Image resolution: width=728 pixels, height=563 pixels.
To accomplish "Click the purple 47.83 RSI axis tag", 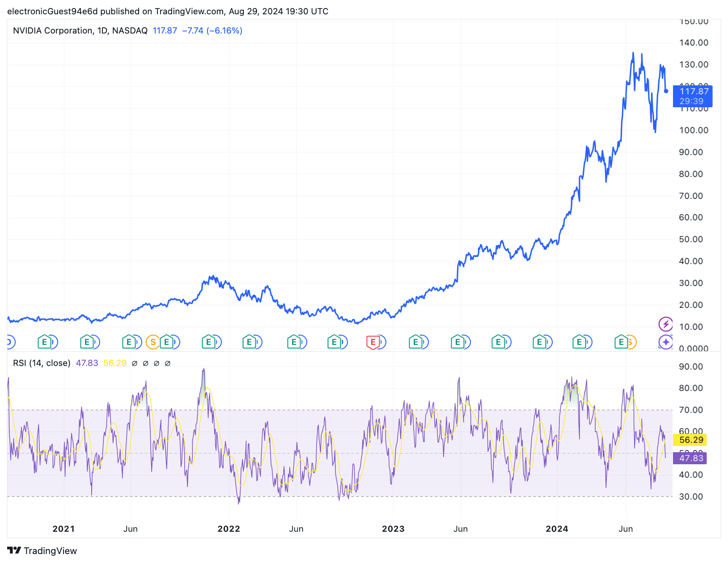I will pos(691,458).
